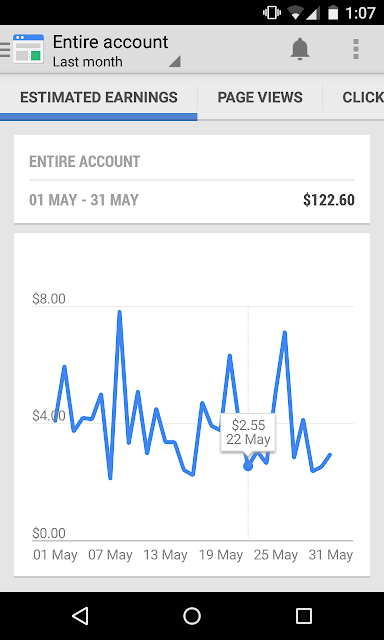Tap the Android home button
Image resolution: width=384 pixels, height=640 pixels.
(x=192, y=616)
